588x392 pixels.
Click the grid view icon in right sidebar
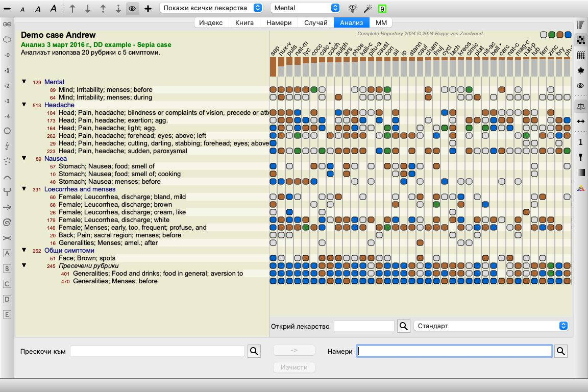580,55
